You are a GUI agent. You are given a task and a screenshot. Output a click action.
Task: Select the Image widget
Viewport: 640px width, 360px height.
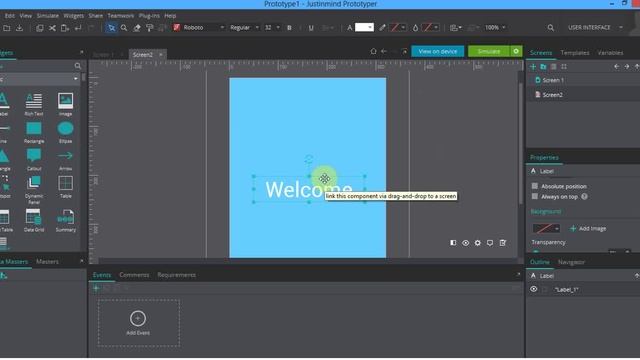(x=65, y=104)
